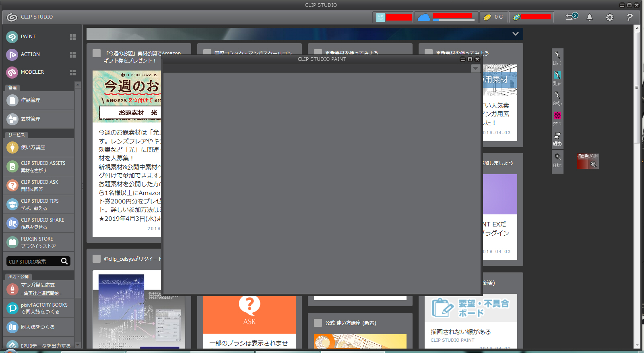Open 今週のお題 article image
The image size is (644, 353).
coord(127,97)
